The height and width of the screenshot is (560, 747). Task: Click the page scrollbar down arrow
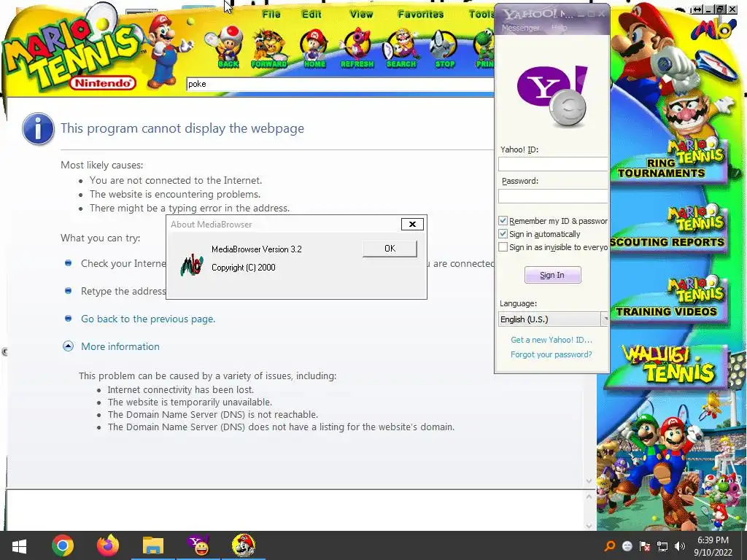589,481
